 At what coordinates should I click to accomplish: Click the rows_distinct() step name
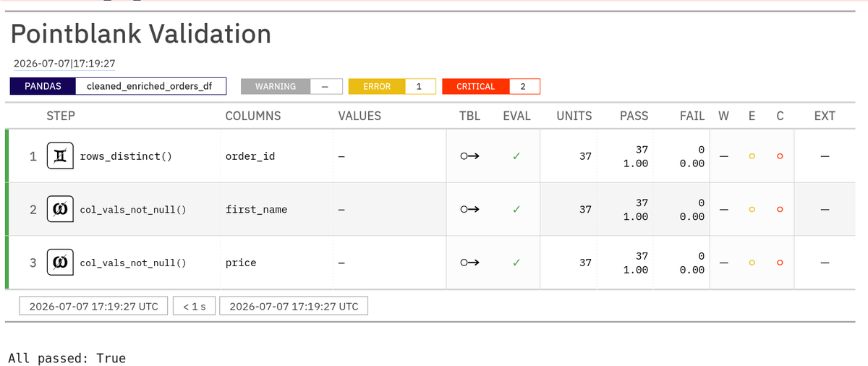pyautogui.click(x=126, y=156)
